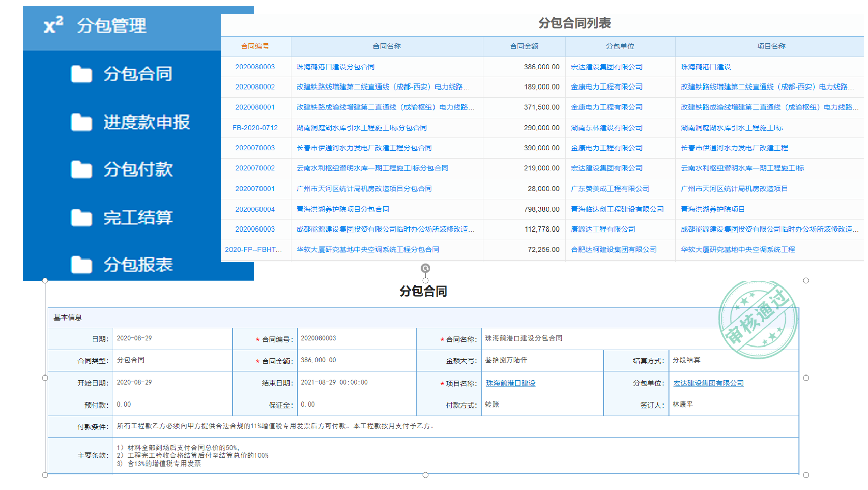
Task: Open the 进度款申报 menu item
Action: [x=147, y=123]
